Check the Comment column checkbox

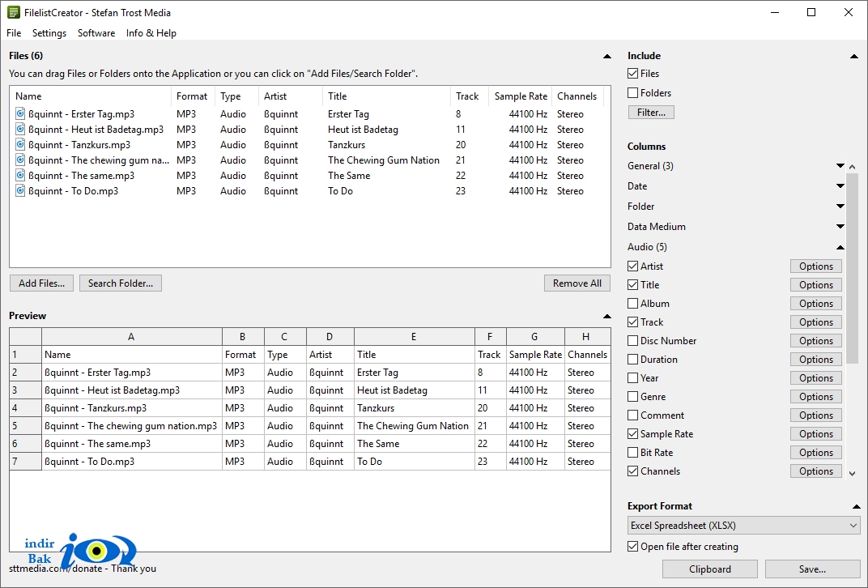632,415
